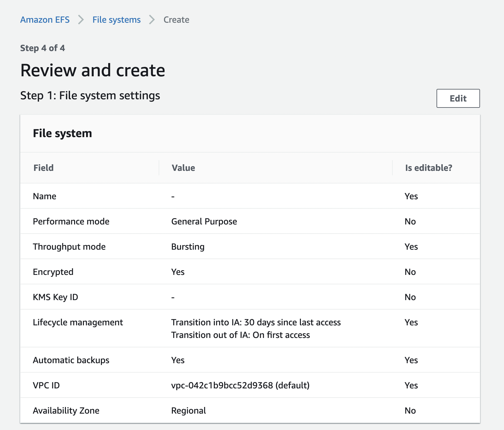Click 'Transition out of IA: On first access'
The height and width of the screenshot is (430, 504).
(240, 335)
